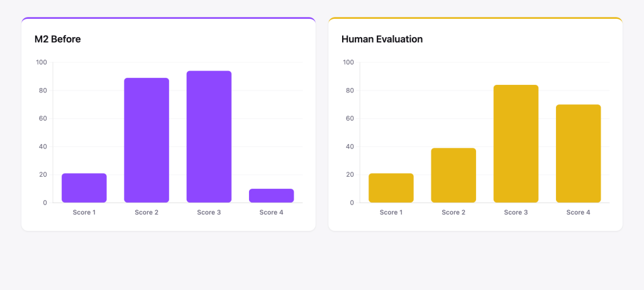
Task: Click the "M2 Before" chart title
Action: pos(58,39)
